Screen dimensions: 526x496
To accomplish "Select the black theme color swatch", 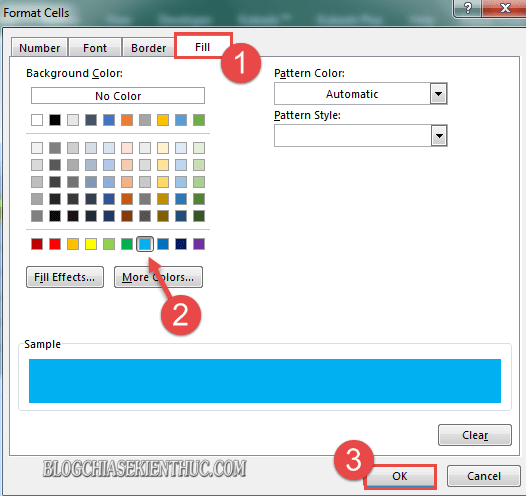I will coord(55,120).
